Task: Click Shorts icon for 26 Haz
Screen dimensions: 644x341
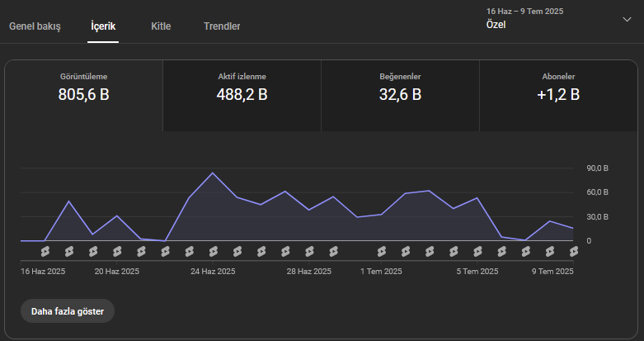Action: tap(261, 251)
